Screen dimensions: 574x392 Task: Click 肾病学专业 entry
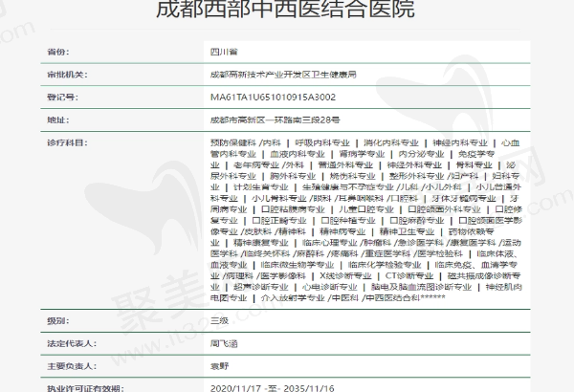362,154
